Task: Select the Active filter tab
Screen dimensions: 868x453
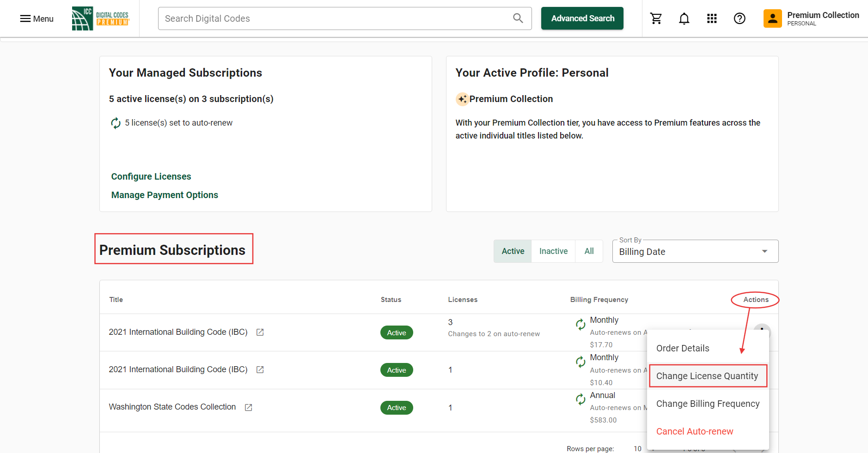Action: coord(513,251)
